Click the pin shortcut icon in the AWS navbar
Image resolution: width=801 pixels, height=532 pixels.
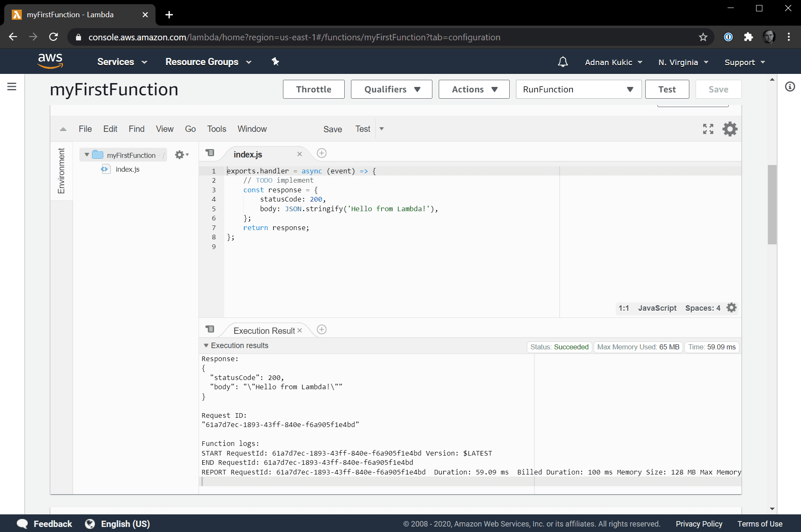[x=275, y=62]
